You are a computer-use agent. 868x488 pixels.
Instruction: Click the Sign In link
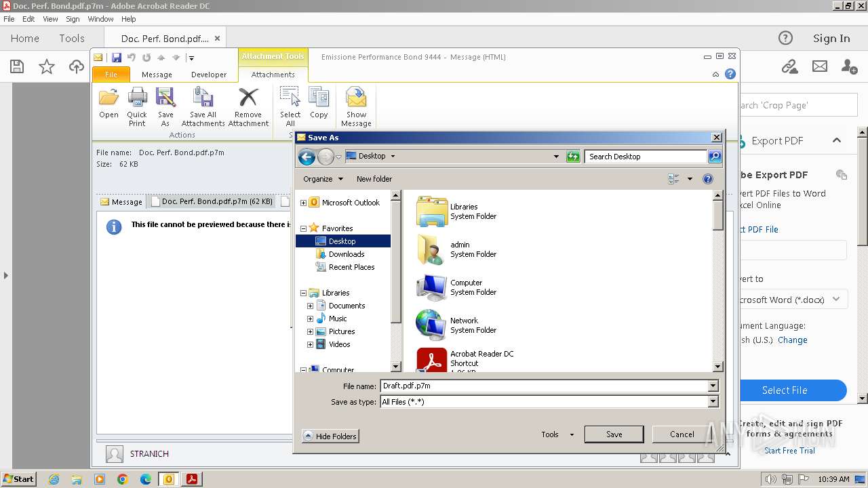[x=831, y=39]
